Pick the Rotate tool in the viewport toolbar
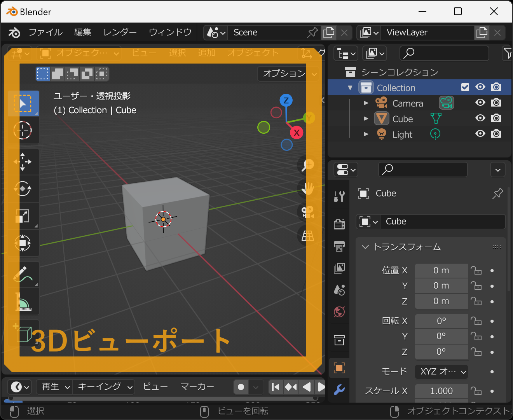Screen dimensions: 513x420 [x=23, y=189]
